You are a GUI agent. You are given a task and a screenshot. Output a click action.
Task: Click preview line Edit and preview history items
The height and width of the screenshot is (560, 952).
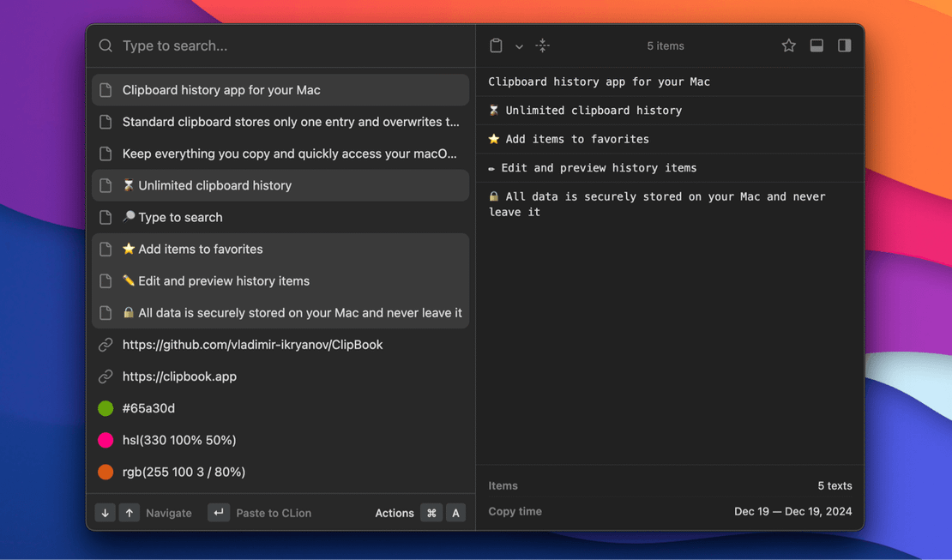pos(593,168)
